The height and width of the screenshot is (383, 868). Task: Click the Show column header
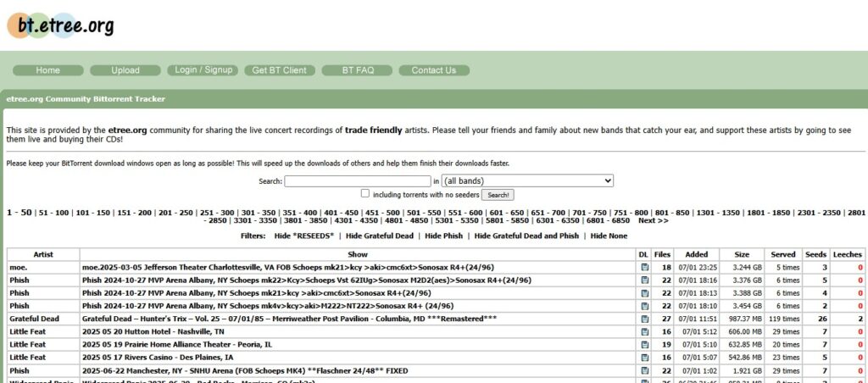point(358,254)
